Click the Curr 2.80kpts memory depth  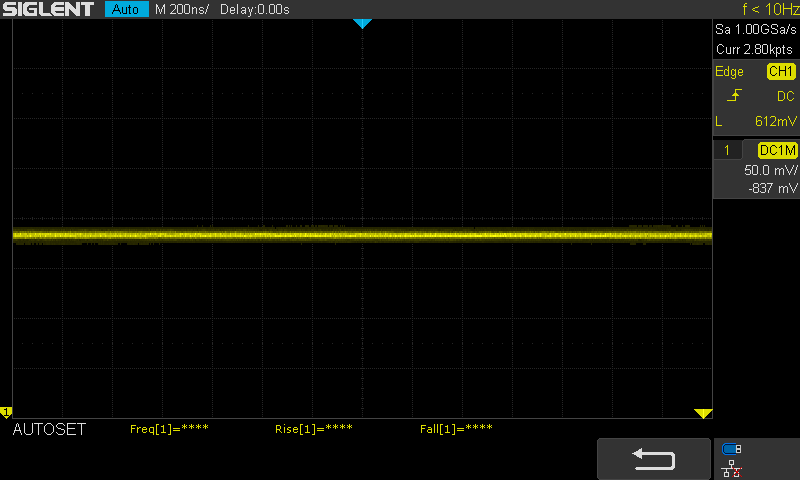tap(754, 49)
